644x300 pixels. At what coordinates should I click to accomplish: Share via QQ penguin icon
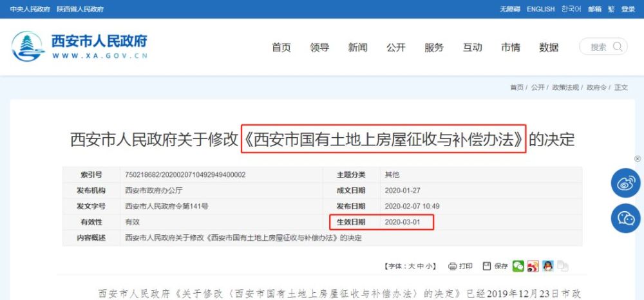(547, 266)
